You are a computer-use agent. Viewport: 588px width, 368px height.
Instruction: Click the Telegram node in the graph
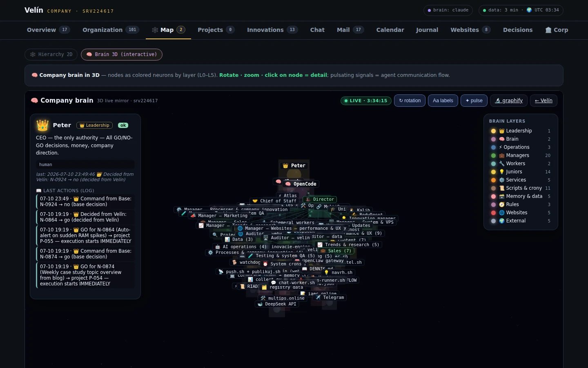330,297
